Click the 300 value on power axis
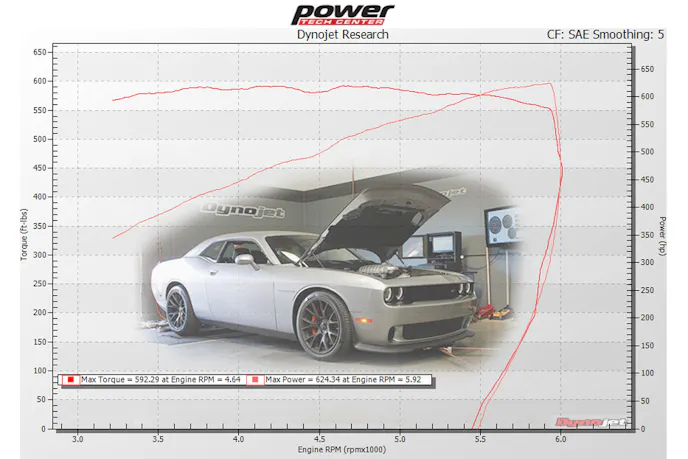This screenshot has width=688, height=459. tap(647, 262)
